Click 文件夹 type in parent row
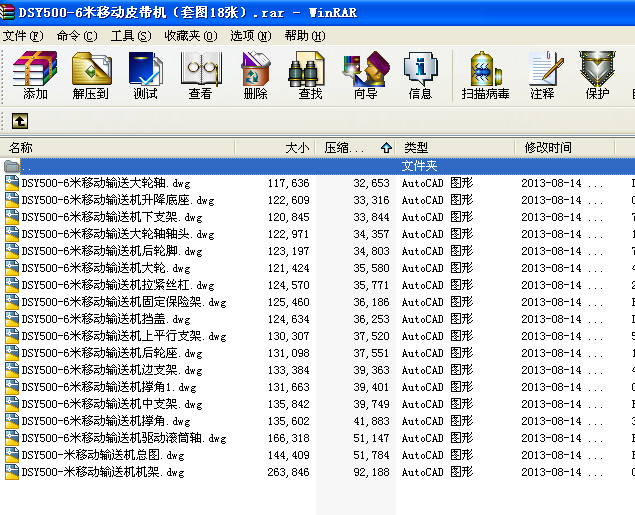This screenshot has width=635, height=515. coord(419,166)
